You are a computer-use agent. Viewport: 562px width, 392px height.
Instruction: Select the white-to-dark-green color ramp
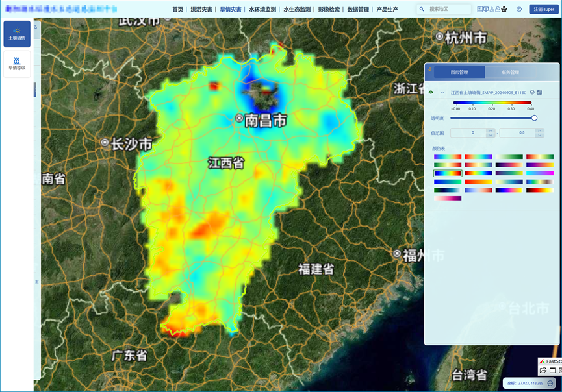509,157
